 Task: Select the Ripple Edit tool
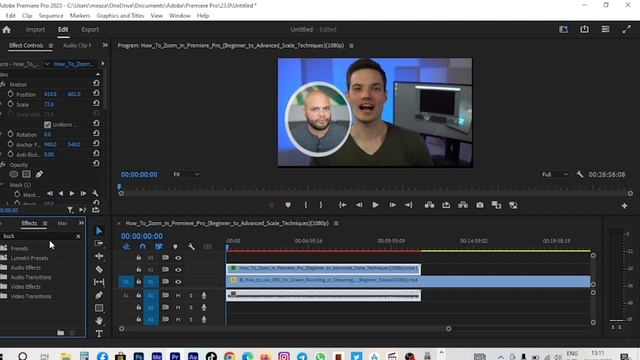(99, 256)
